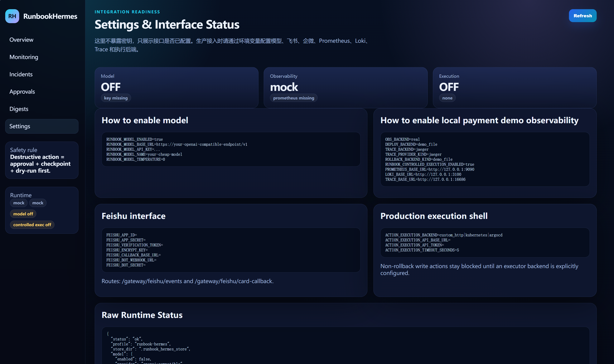Click 'Production execution shell' heading
614x364 pixels.
tap(434, 216)
